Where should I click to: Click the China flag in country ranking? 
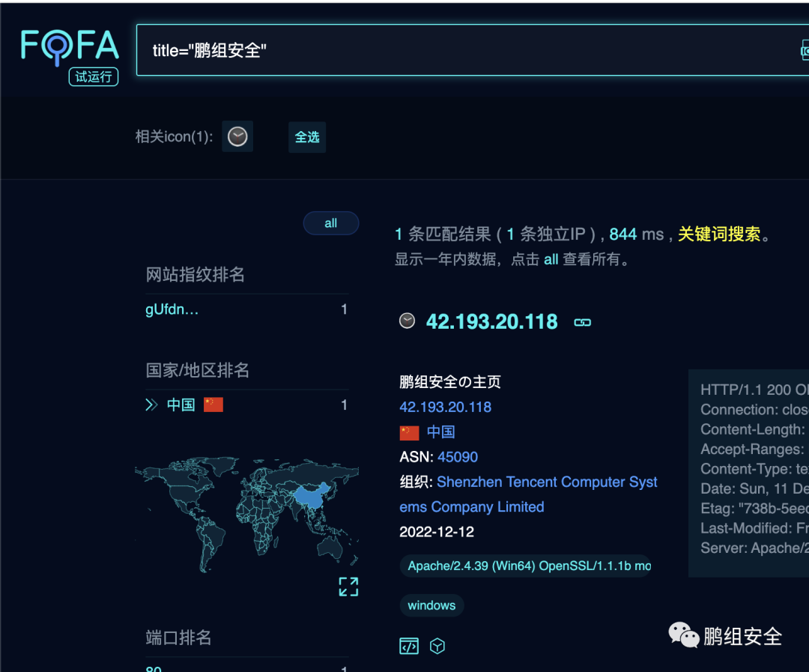point(213,405)
